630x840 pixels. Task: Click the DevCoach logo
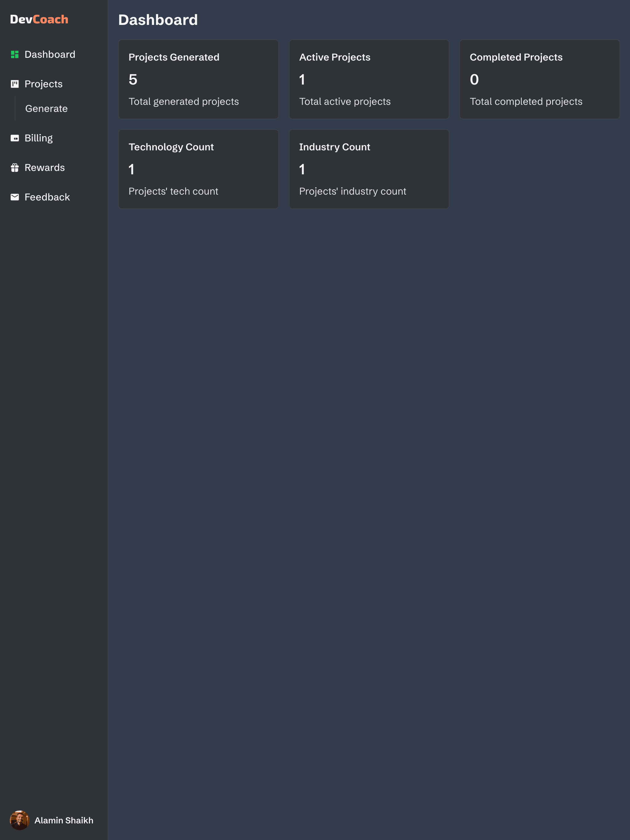click(39, 19)
